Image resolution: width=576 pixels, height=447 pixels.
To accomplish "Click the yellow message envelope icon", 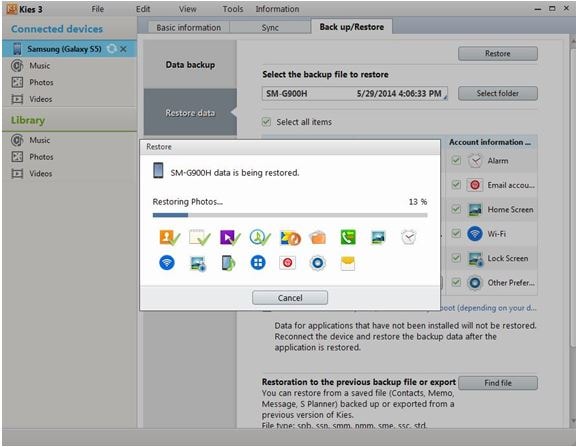I will [348, 263].
